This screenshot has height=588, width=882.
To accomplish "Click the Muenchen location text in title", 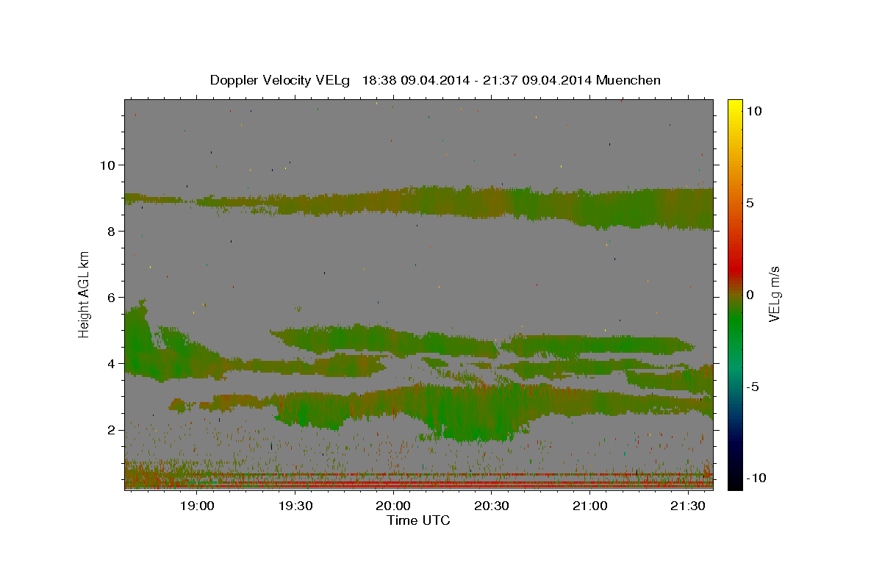I will [628, 80].
